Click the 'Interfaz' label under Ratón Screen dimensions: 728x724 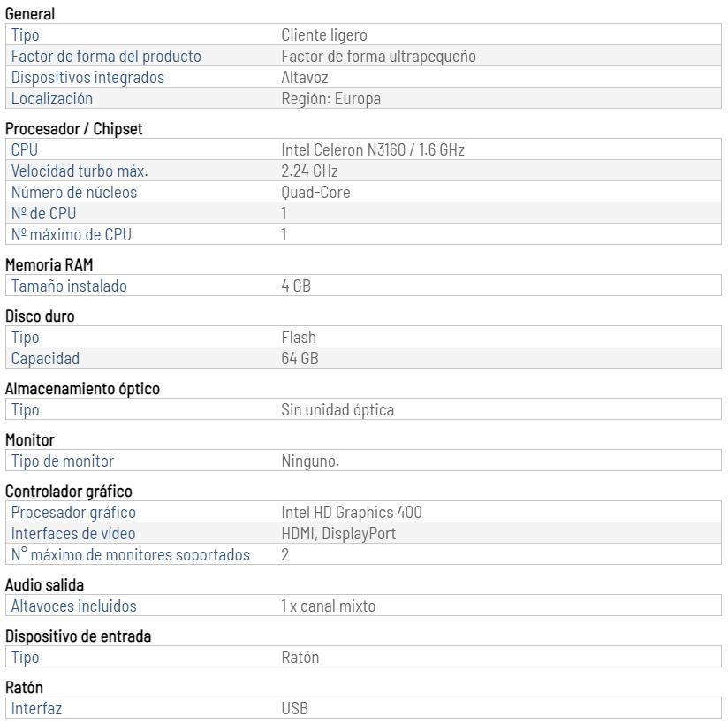(37, 709)
